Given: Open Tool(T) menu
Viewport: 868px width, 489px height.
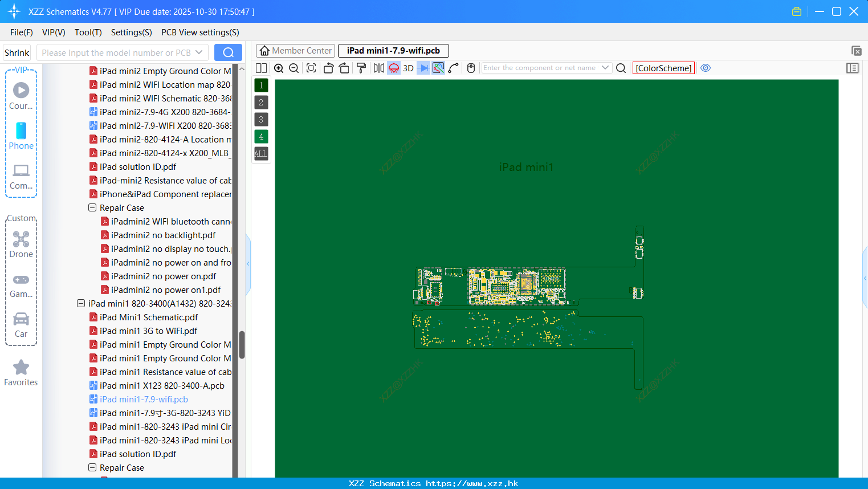Looking at the screenshot, I should tap(88, 32).
